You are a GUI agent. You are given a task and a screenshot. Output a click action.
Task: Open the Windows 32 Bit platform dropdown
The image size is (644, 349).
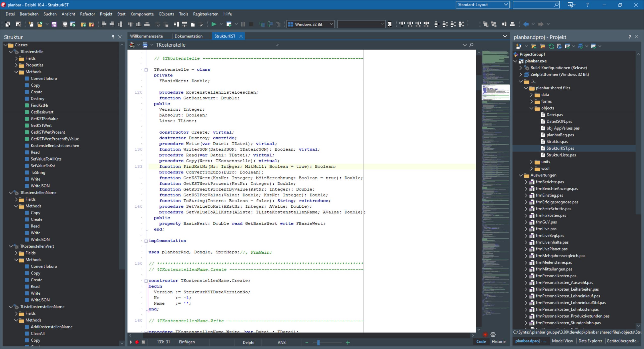(310, 24)
